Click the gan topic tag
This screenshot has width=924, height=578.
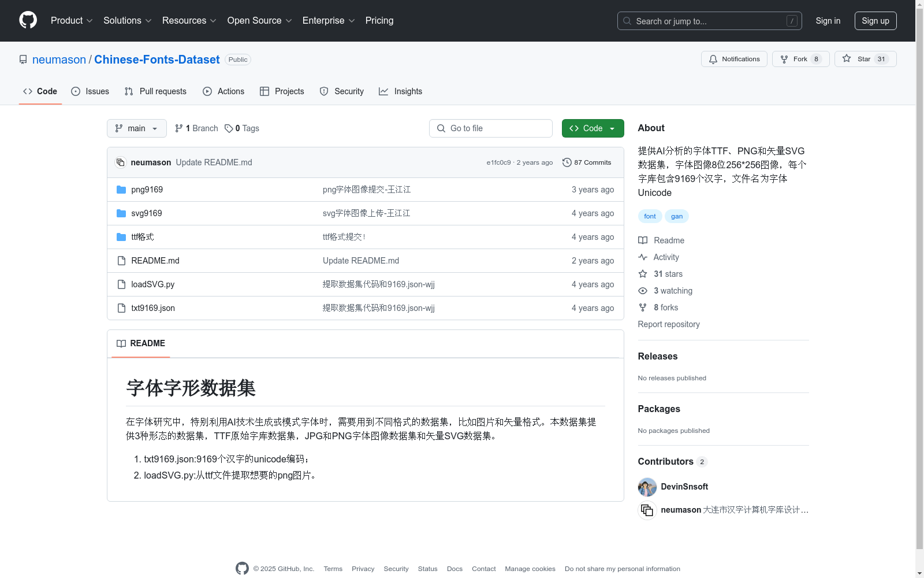677,216
